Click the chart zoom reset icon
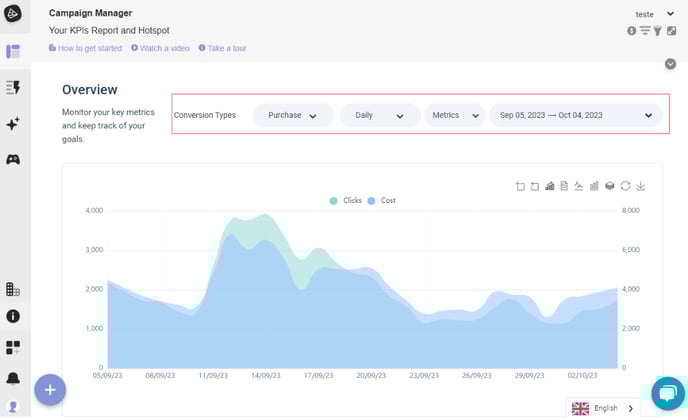688x420 pixels. tap(535, 186)
